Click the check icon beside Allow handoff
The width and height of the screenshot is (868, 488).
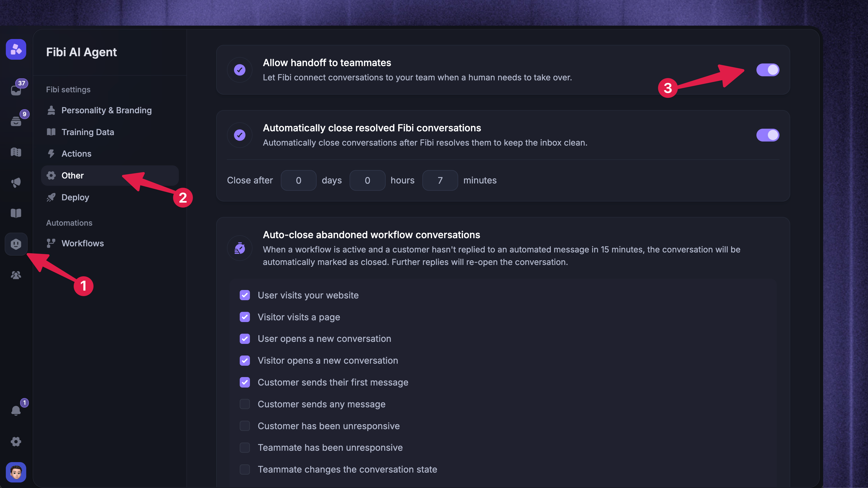point(240,70)
